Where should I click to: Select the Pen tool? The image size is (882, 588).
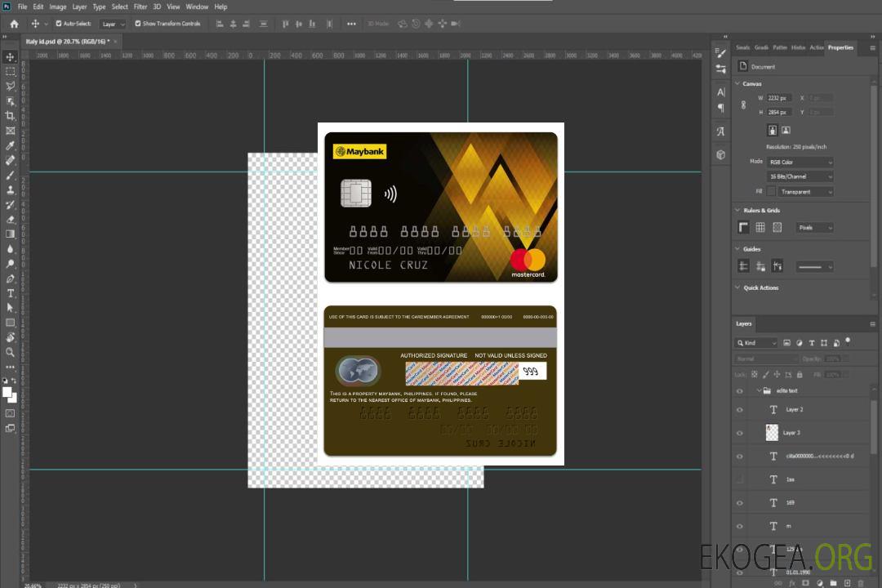click(10, 278)
